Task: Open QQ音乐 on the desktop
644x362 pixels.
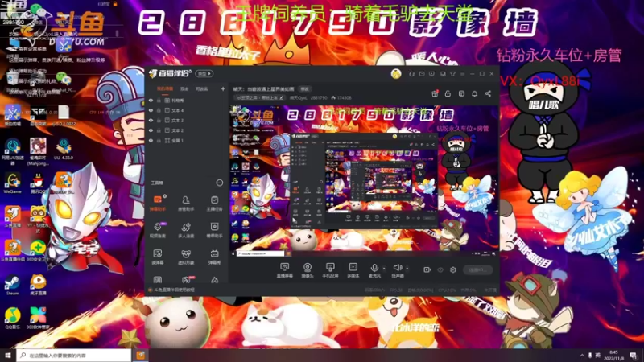Action: (12, 318)
